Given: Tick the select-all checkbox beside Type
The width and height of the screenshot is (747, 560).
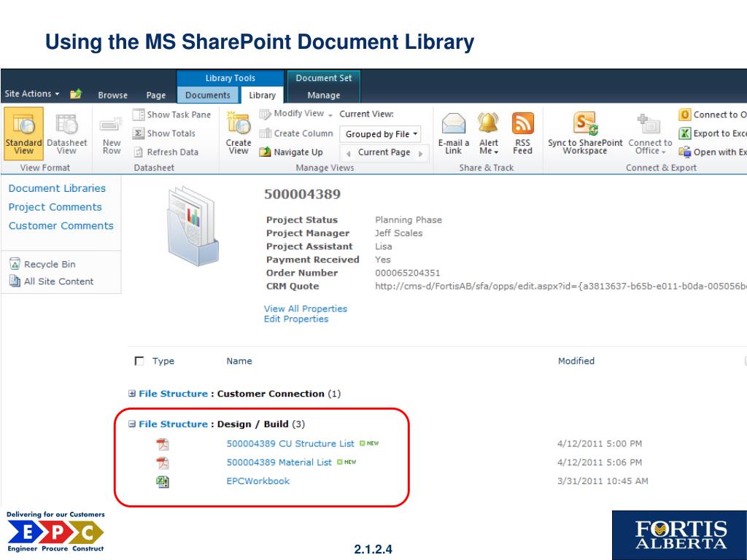Looking at the screenshot, I should click(139, 361).
